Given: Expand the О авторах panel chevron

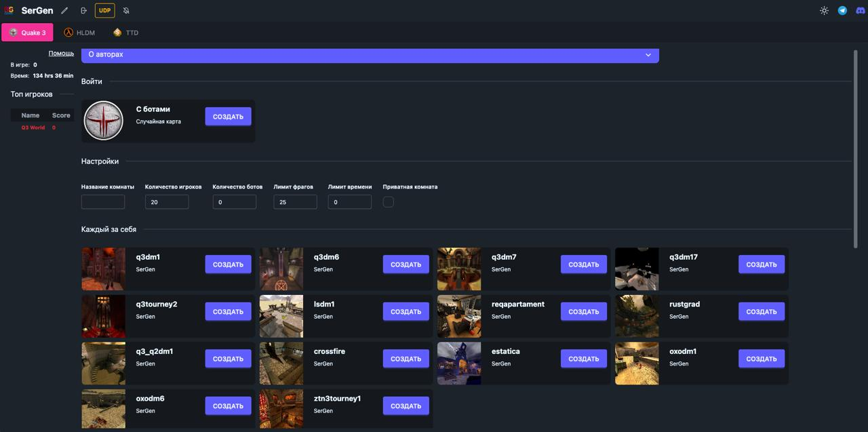Looking at the screenshot, I should coord(648,55).
